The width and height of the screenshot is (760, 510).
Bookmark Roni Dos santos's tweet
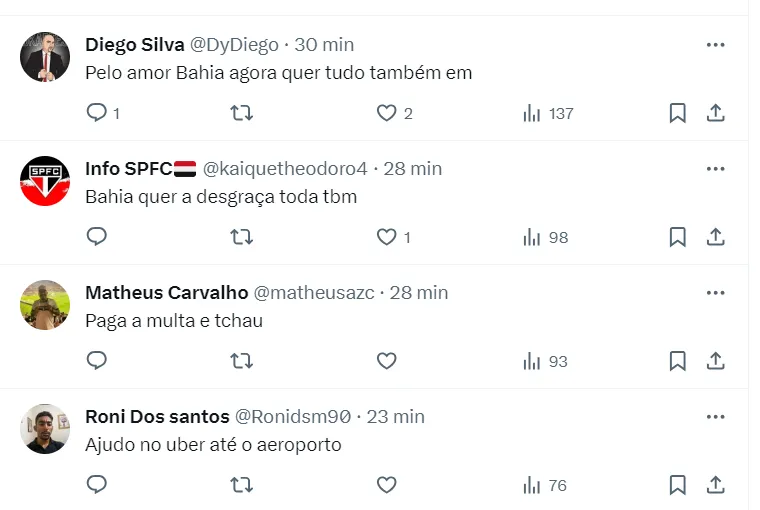(678, 485)
